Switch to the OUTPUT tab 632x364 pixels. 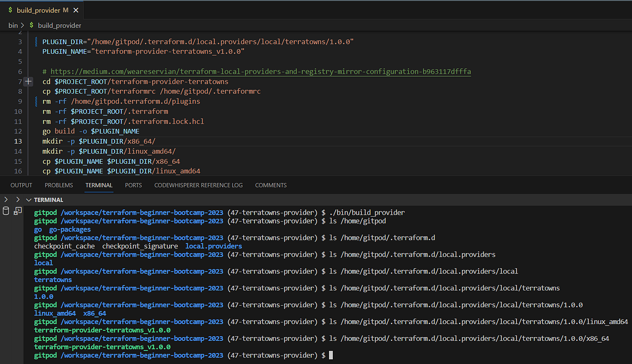pyautogui.click(x=21, y=185)
